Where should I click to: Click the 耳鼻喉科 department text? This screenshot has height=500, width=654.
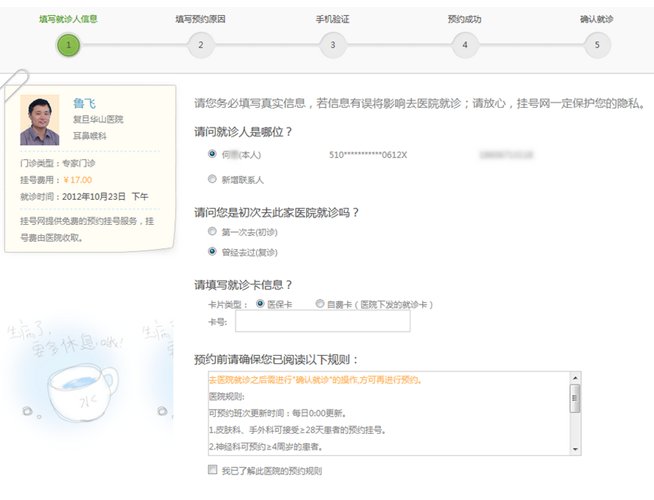(90, 136)
